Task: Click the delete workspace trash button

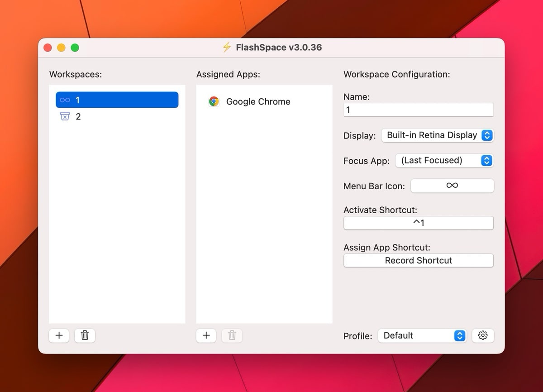Action: (85, 335)
